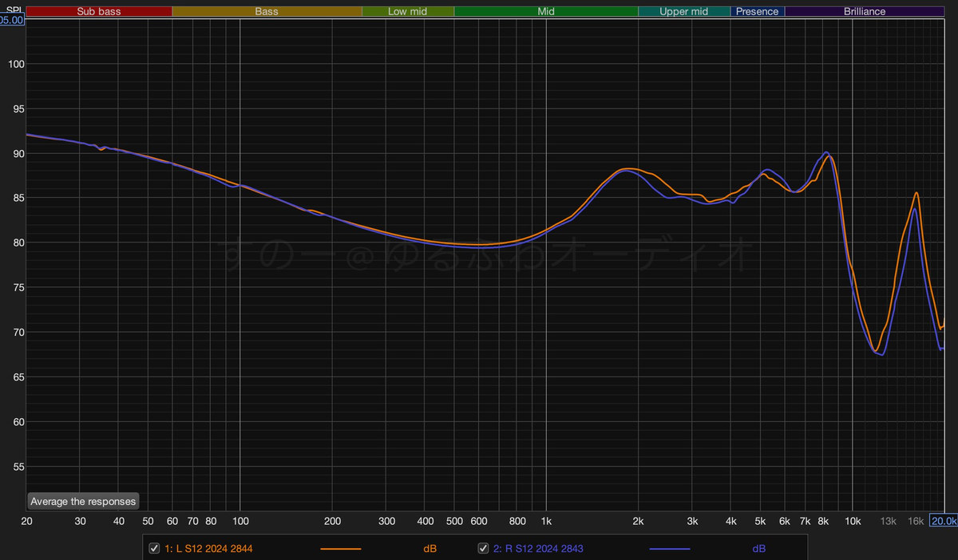The image size is (958, 560).
Task: Click the 2k label on the frequency axis
Action: 638,521
